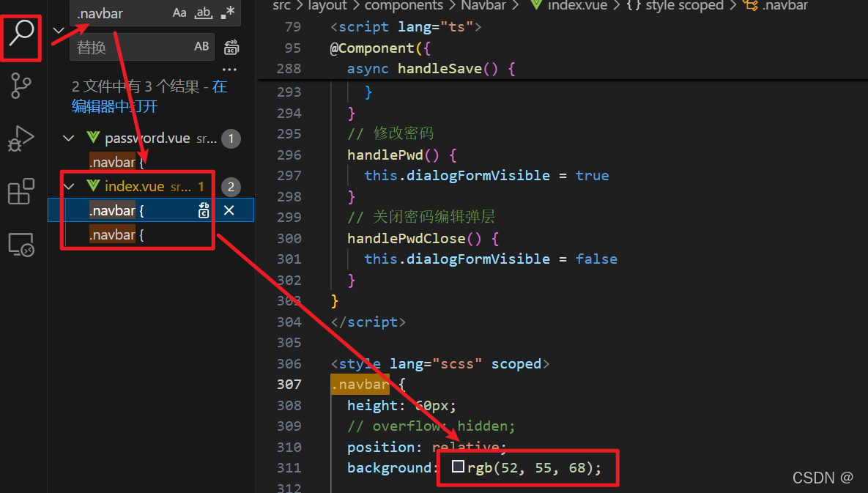The width and height of the screenshot is (868, 493).
Task: Collapse the replace field chevron
Action: pos(58,30)
